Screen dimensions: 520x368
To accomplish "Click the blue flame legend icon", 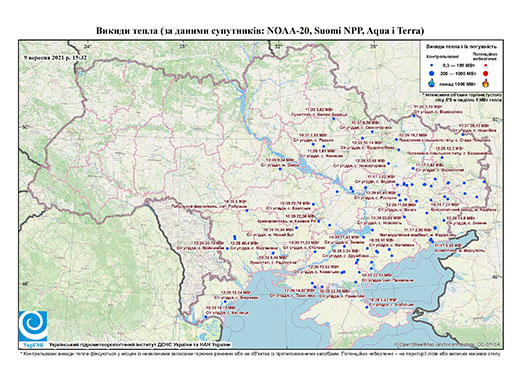I will point(432,83).
